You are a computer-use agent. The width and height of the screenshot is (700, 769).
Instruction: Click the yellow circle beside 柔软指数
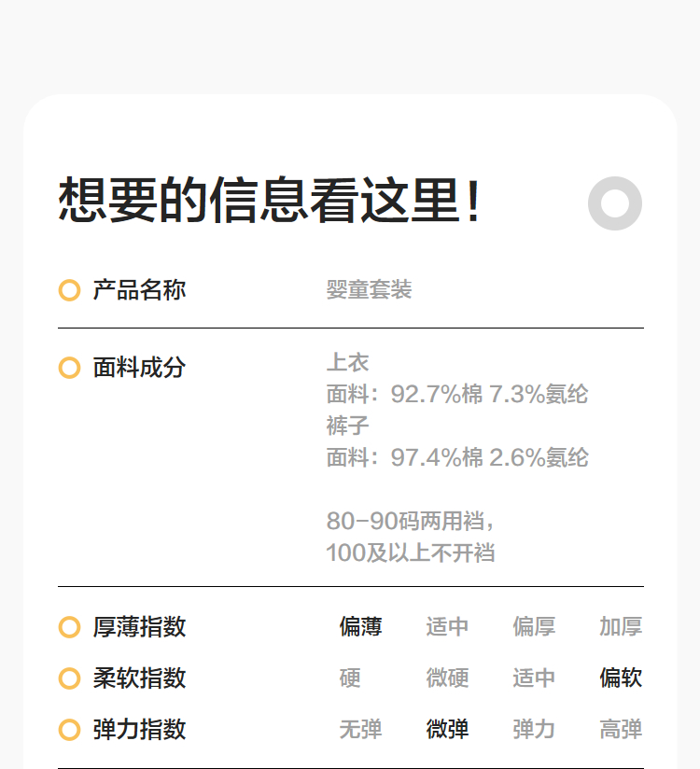tap(69, 678)
